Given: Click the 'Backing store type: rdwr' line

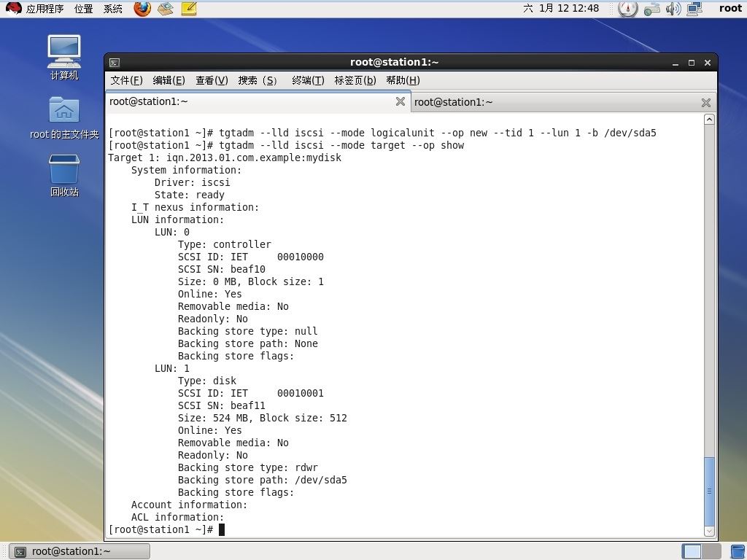Looking at the screenshot, I should point(248,467).
